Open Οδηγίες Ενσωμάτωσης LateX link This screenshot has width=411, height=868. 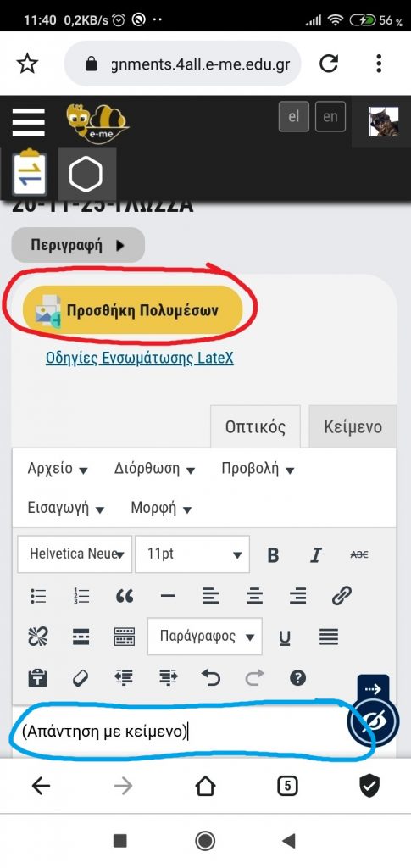click(139, 359)
